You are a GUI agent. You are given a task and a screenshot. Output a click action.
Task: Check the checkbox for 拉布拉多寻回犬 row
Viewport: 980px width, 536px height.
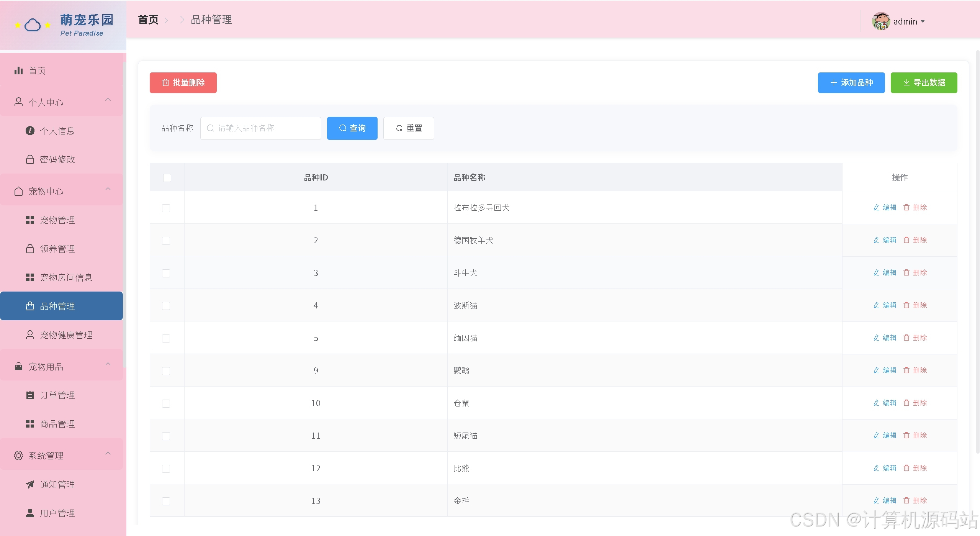click(166, 208)
